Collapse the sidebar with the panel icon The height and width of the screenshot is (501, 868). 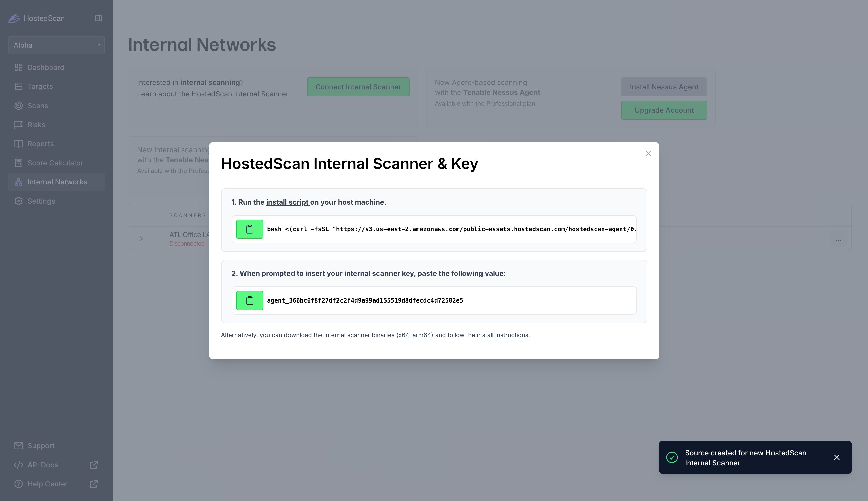(x=99, y=18)
